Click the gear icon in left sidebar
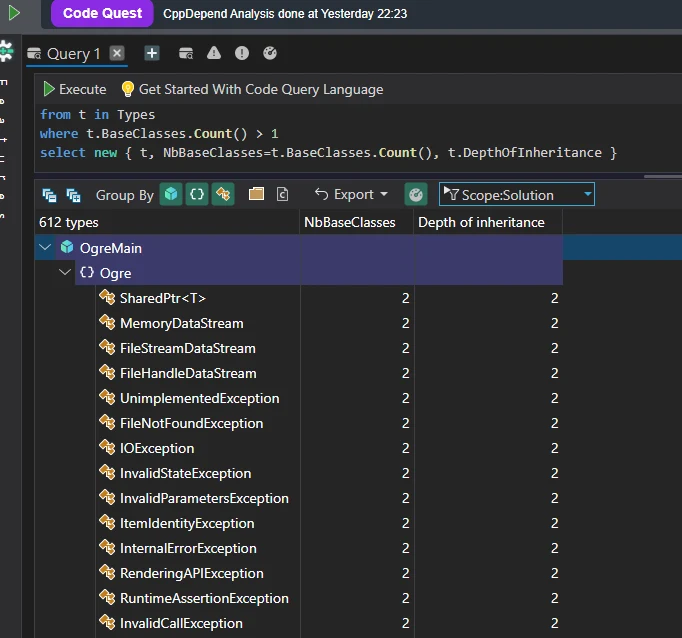Viewport: 682px width, 638px height. pyautogui.click(x=6, y=51)
